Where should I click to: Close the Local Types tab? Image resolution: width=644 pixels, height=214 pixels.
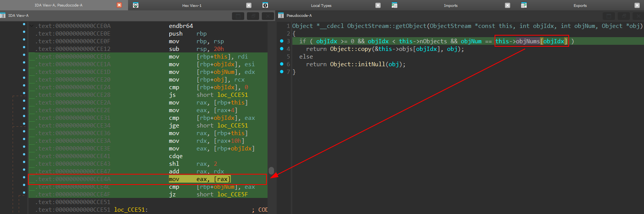coord(378,5)
